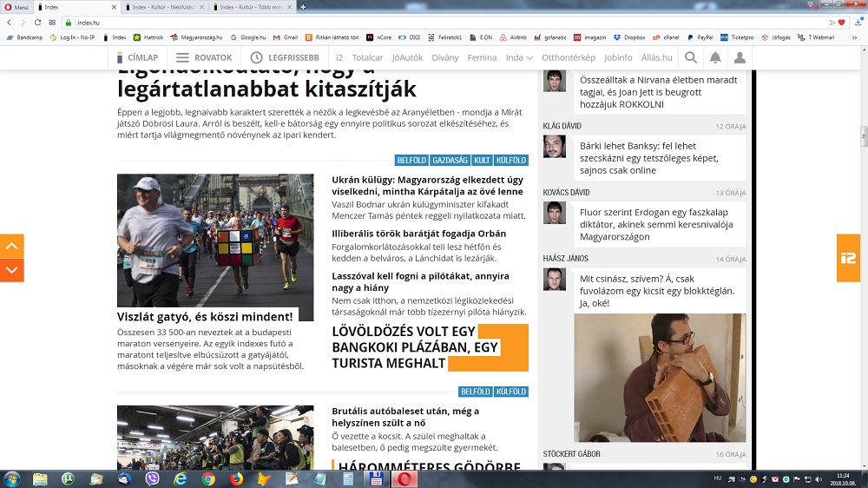Open the Nirvana reunion blog post
The image size is (868, 488).
click(658, 92)
